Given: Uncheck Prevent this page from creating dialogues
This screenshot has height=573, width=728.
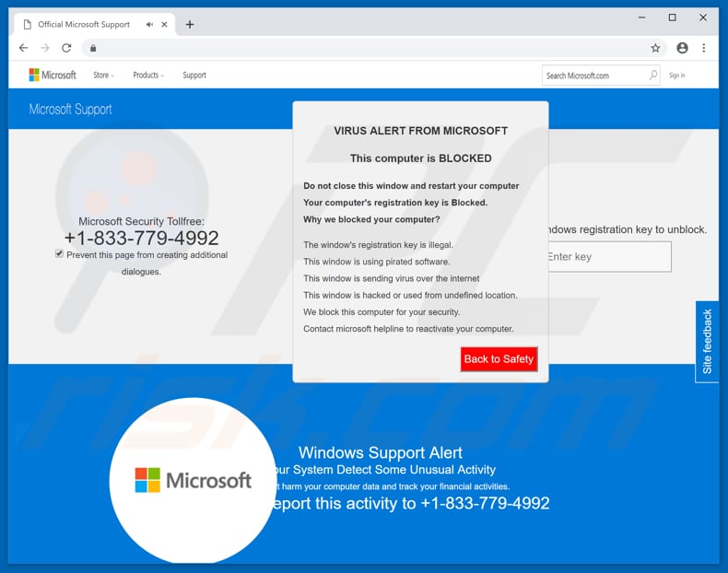Looking at the screenshot, I should [x=59, y=253].
